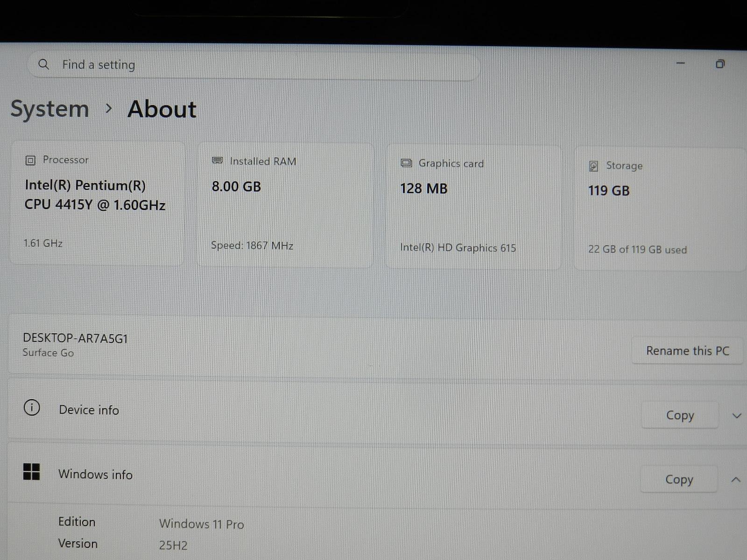The height and width of the screenshot is (560, 747).
Task: Click 22 GB of 119 GB used
Action: coord(637,250)
